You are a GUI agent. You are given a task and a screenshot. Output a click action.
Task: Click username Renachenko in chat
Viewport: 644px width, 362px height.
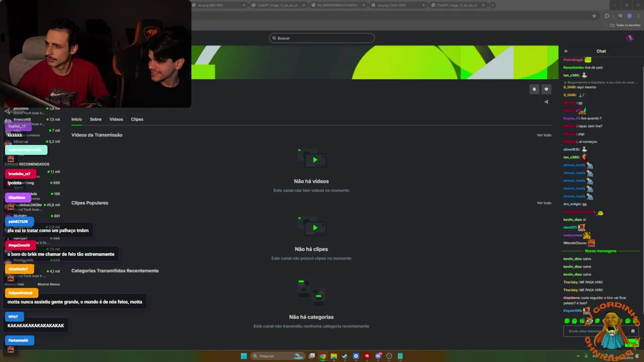[574, 67]
